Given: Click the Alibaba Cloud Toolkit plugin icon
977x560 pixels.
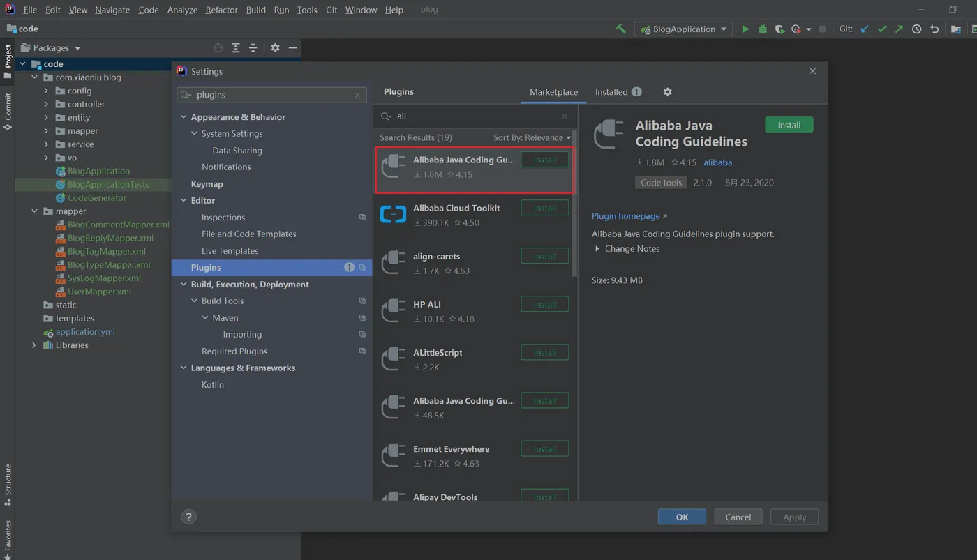Looking at the screenshot, I should (x=393, y=214).
